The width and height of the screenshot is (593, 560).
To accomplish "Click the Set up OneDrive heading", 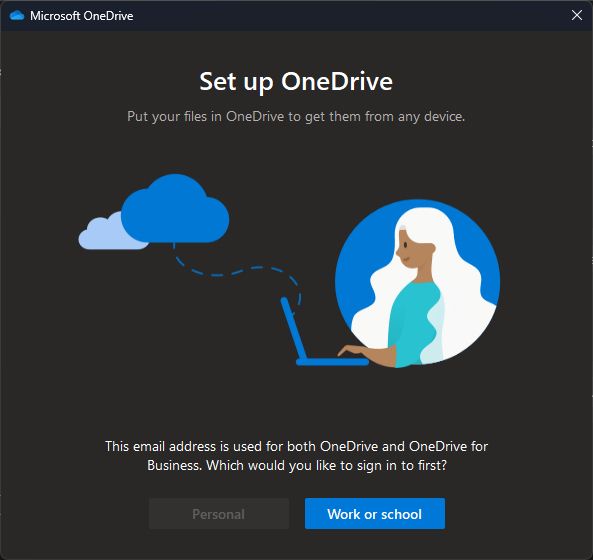I will pyautogui.click(x=296, y=82).
